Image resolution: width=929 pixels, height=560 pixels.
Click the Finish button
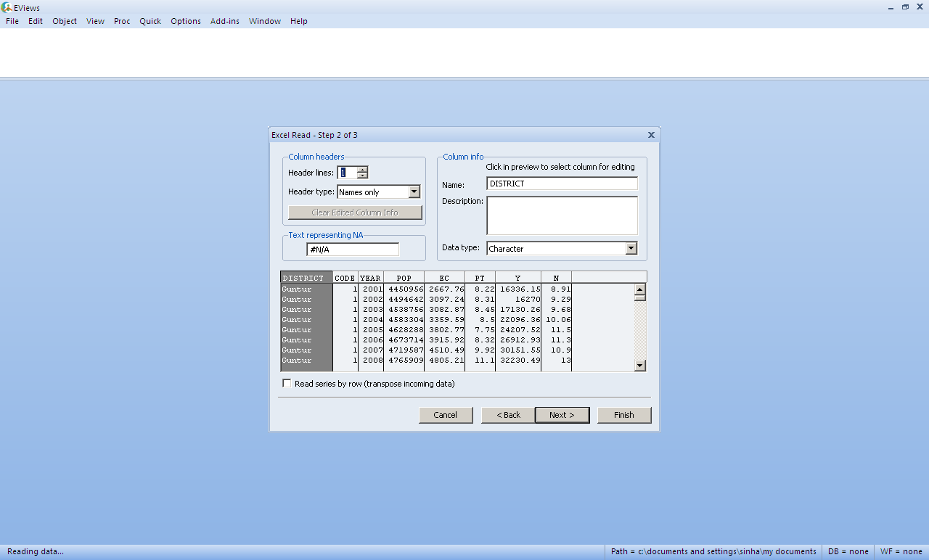click(x=624, y=415)
